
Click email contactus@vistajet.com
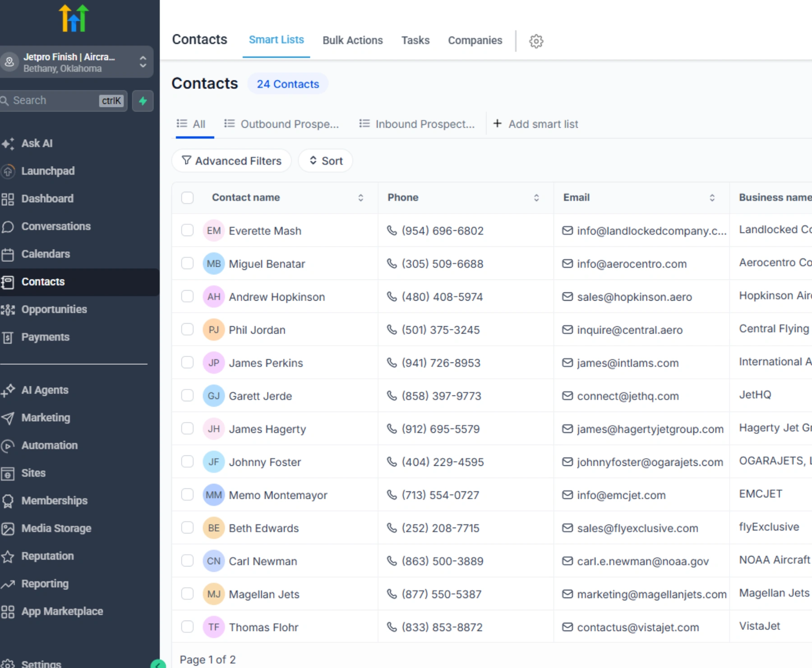point(638,627)
